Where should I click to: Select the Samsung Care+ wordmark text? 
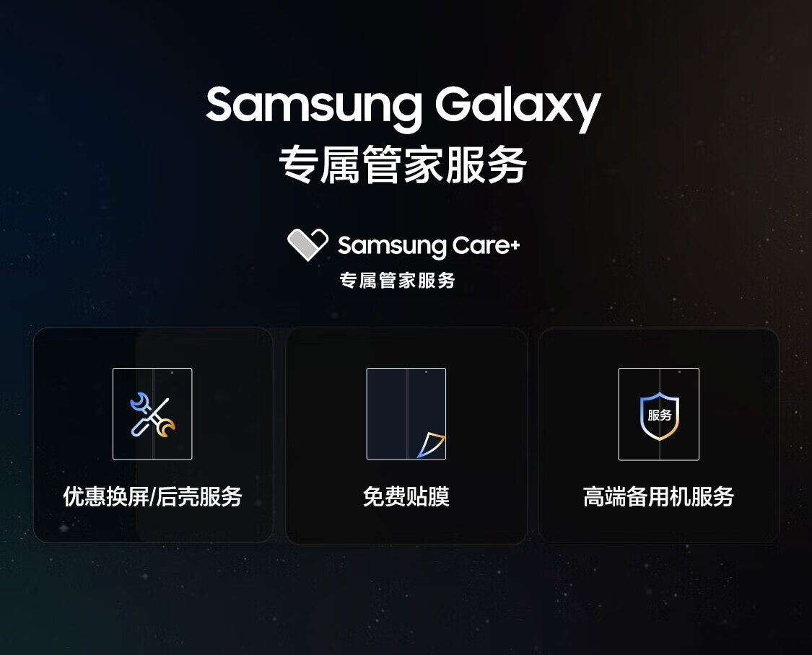click(x=428, y=246)
